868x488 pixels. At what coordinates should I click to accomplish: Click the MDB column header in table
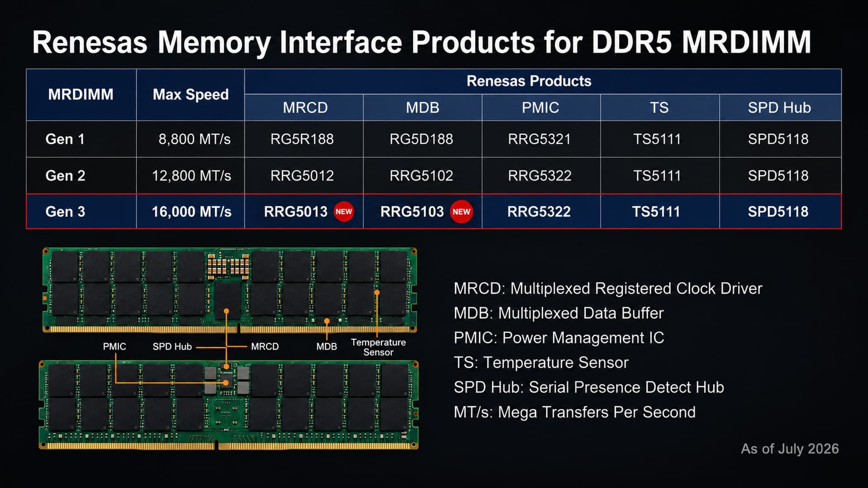point(422,108)
